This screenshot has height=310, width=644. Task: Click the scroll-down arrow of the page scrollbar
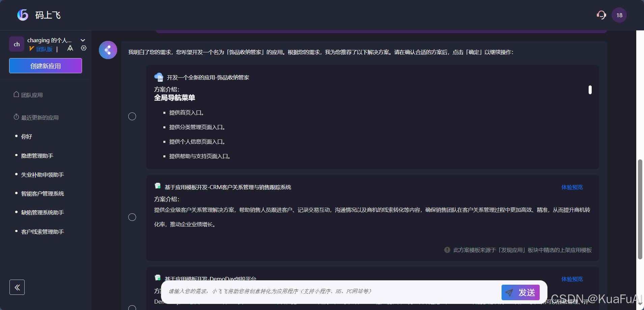pyautogui.click(x=640, y=304)
